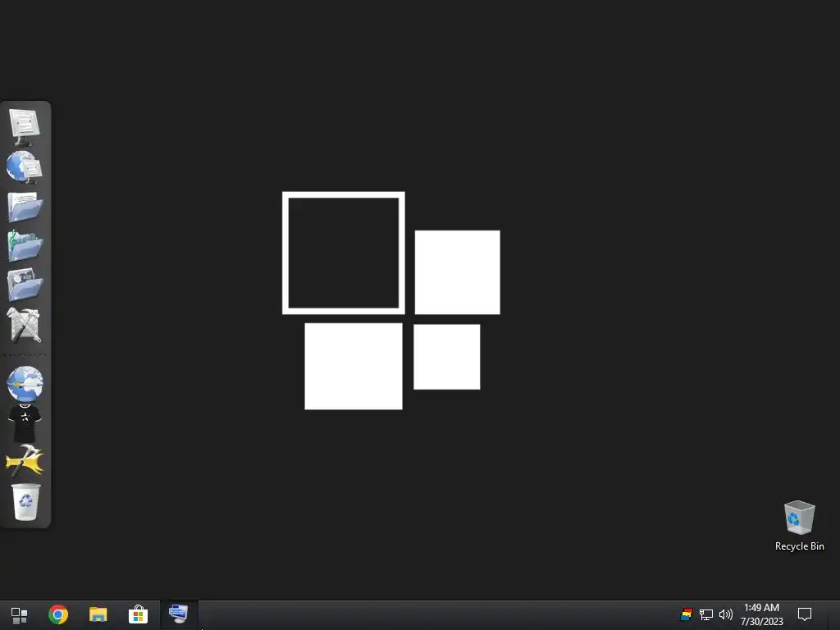Viewport: 840px width, 630px height.
Task: Open the documents folder in the dock
Action: (25, 207)
